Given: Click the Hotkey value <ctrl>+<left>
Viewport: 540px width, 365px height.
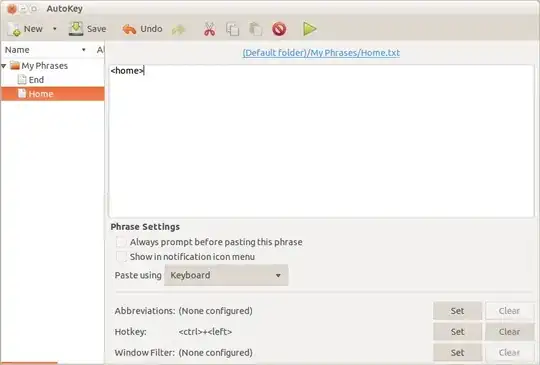Looking at the screenshot, I should tap(205, 332).
